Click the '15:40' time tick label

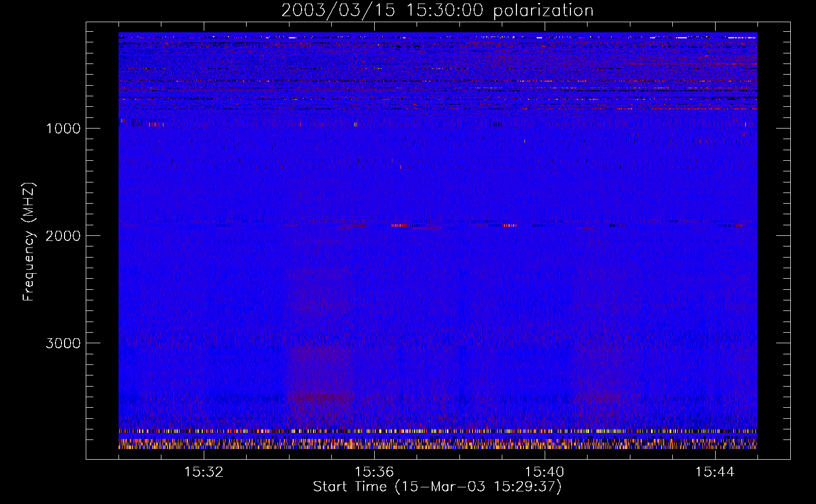545,472
